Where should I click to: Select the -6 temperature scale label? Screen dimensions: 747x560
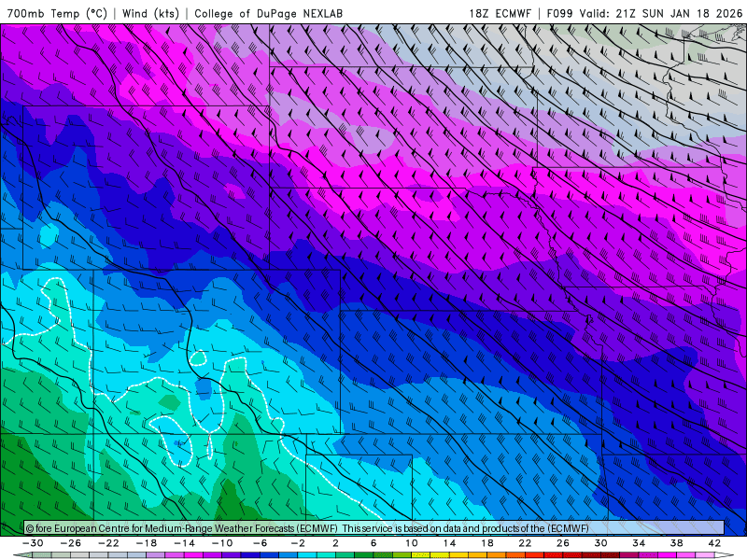click(260, 543)
